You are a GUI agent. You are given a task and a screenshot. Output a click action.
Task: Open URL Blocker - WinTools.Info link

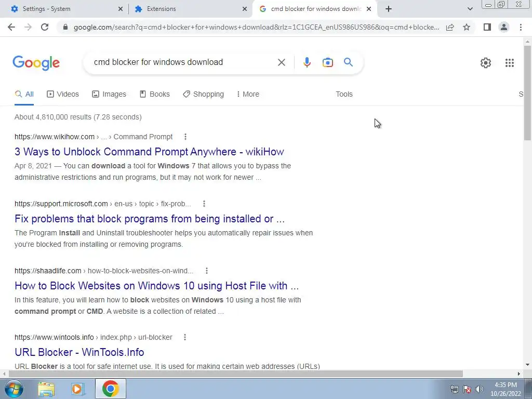point(79,352)
